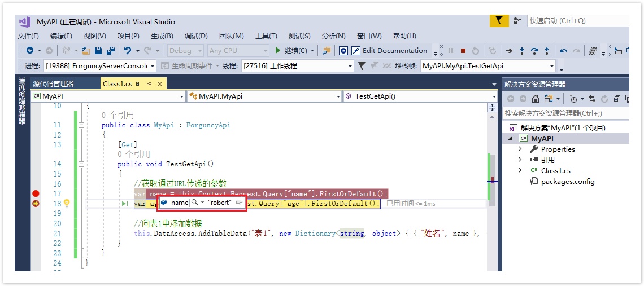Open the Class1.cs tab list dropdown arrow
Viewport: 644px width, 286px height.
494,85
